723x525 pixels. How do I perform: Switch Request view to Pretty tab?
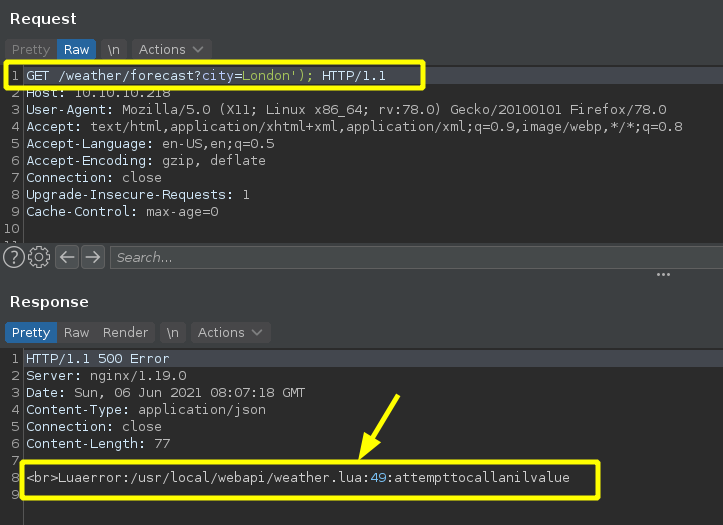tap(30, 49)
